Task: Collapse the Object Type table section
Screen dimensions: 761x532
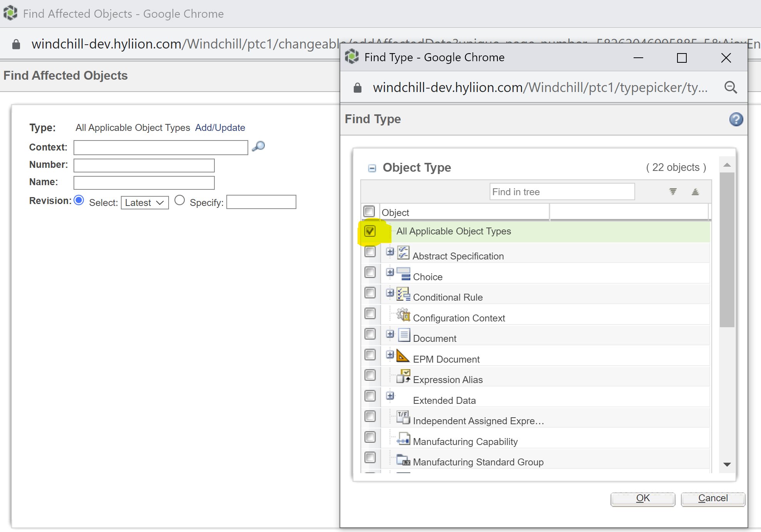Action: pos(372,168)
